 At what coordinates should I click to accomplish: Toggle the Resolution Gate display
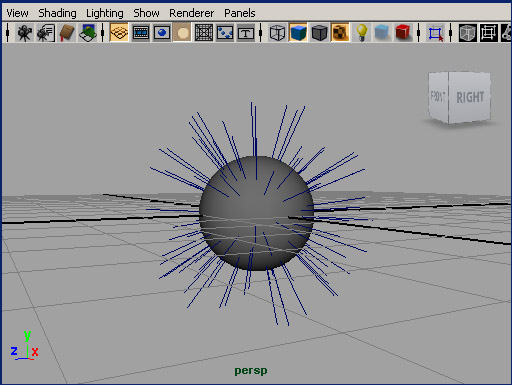point(162,33)
